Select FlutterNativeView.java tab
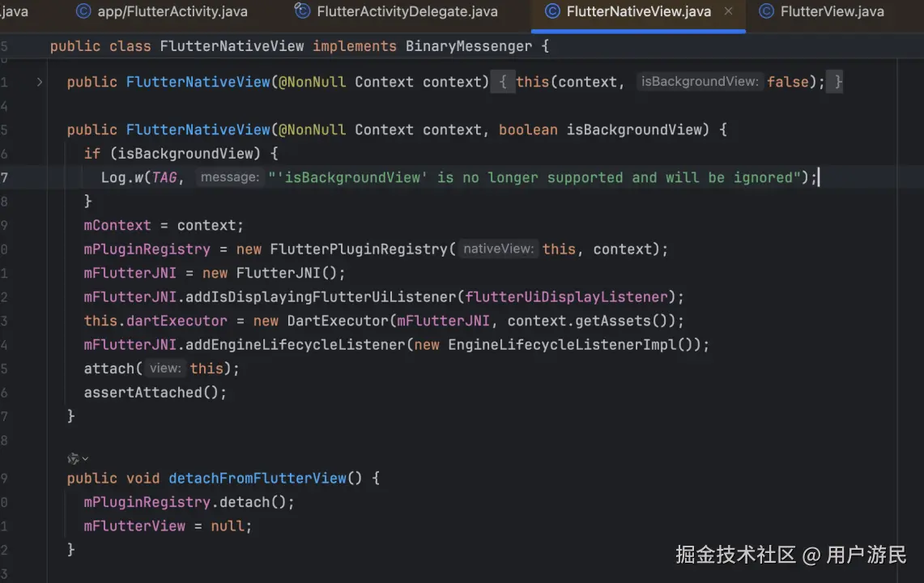The height and width of the screenshot is (583, 924). [x=638, y=11]
